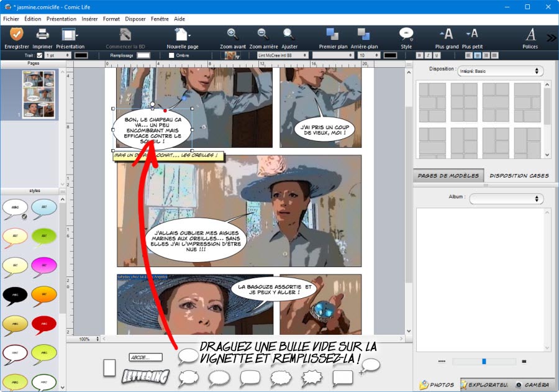Click the Imprimer printer icon
Screen dimensions: 559x392
point(42,35)
